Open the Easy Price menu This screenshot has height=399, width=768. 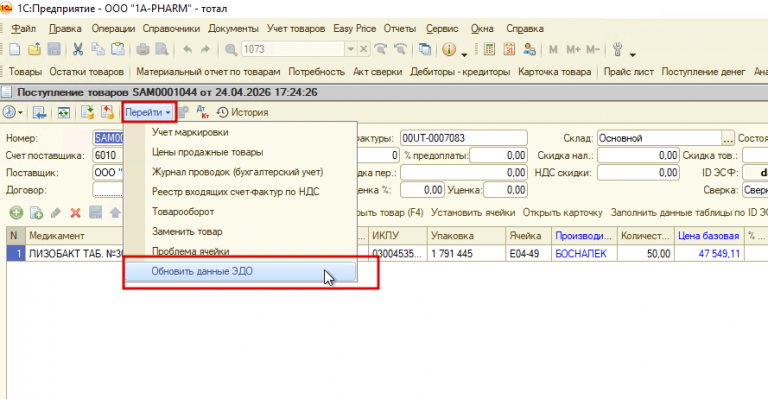point(355,28)
